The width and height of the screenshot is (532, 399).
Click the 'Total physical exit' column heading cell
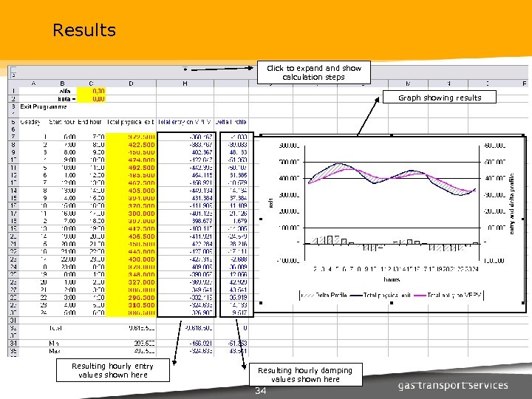(x=131, y=122)
